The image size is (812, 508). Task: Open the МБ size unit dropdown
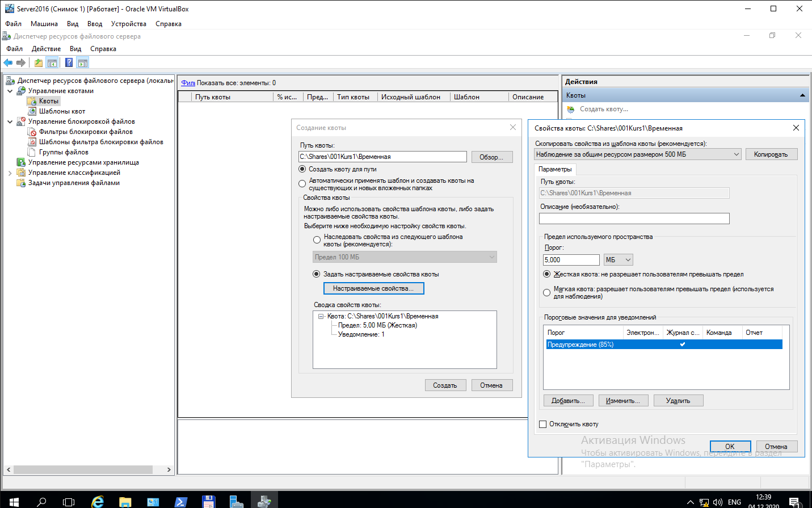point(618,260)
